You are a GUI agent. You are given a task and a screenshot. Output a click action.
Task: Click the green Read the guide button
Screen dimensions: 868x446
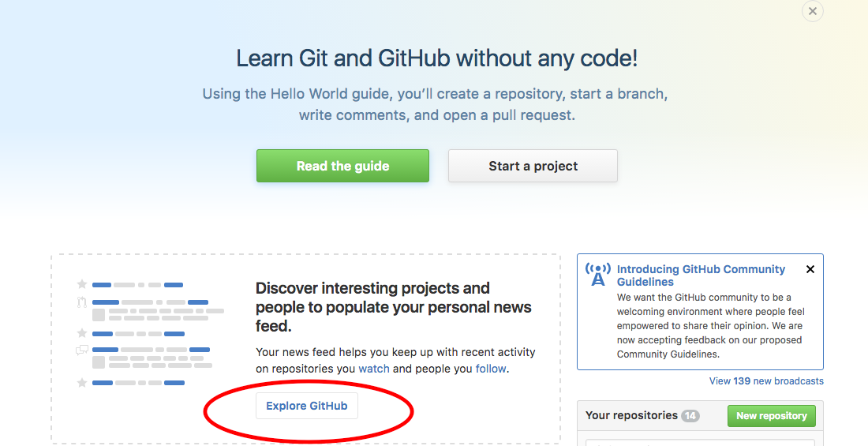(x=342, y=166)
